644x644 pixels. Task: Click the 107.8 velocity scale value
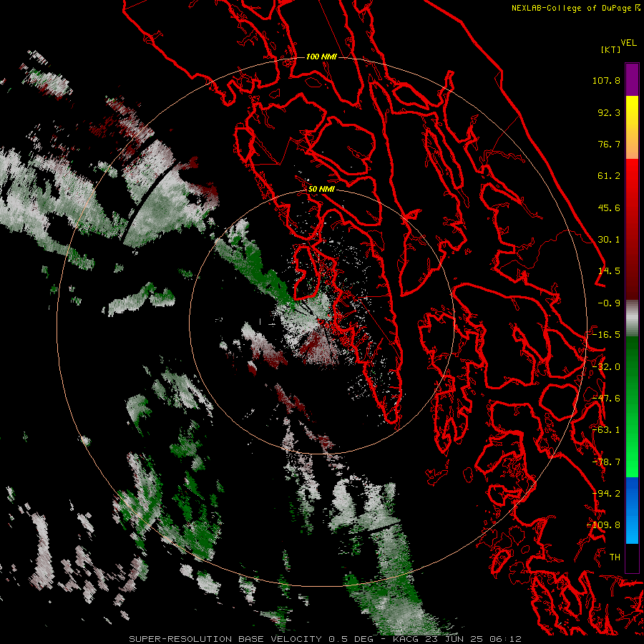point(606,80)
